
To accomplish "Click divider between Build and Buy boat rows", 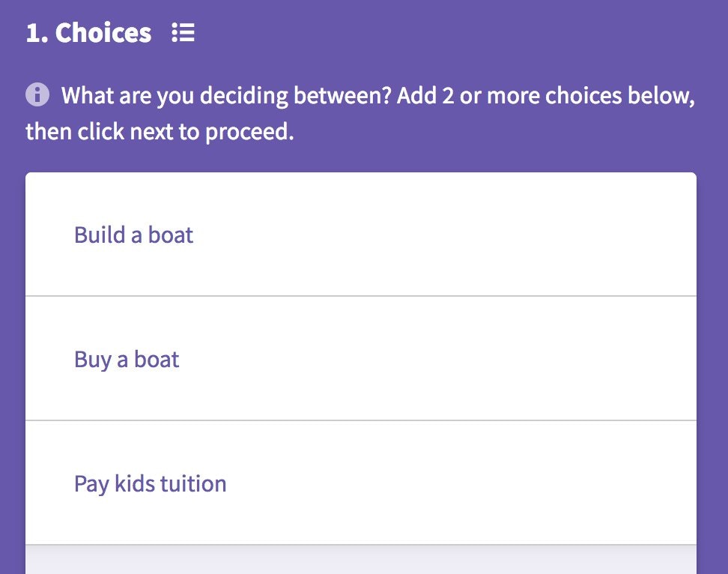I will click(360, 296).
